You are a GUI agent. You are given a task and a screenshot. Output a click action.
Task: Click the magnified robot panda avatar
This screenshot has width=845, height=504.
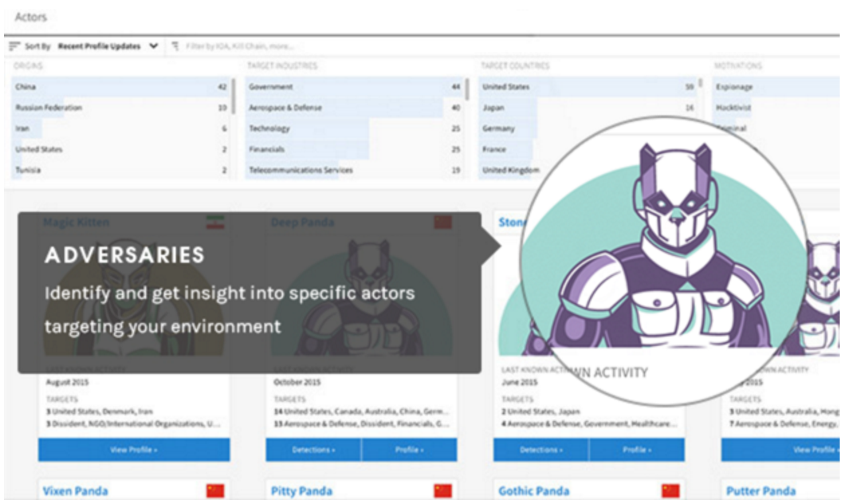click(x=663, y=261)
